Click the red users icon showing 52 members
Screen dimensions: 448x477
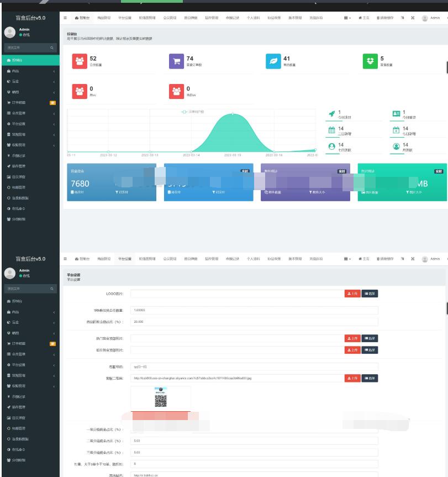(x=80, y=61)
